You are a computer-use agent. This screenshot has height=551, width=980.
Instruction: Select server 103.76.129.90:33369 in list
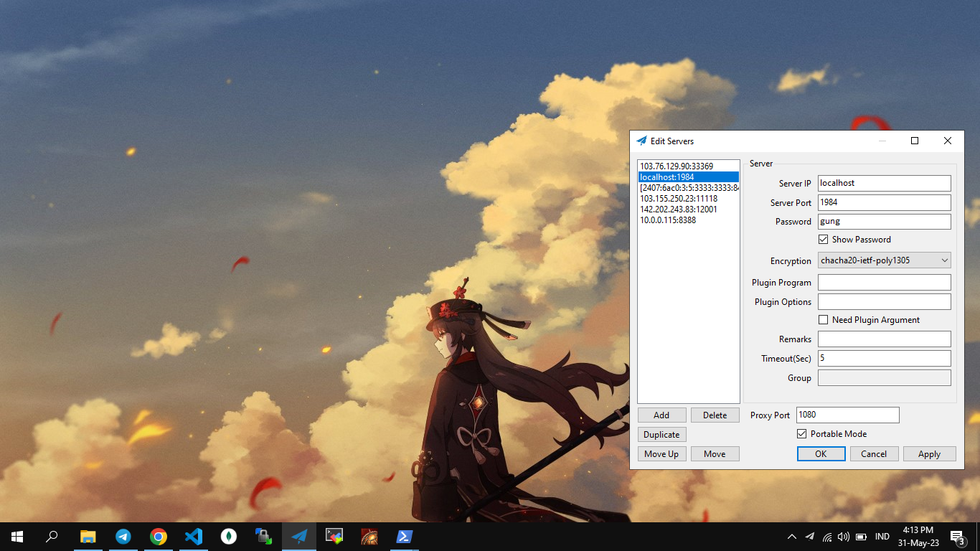coord(677,166)
